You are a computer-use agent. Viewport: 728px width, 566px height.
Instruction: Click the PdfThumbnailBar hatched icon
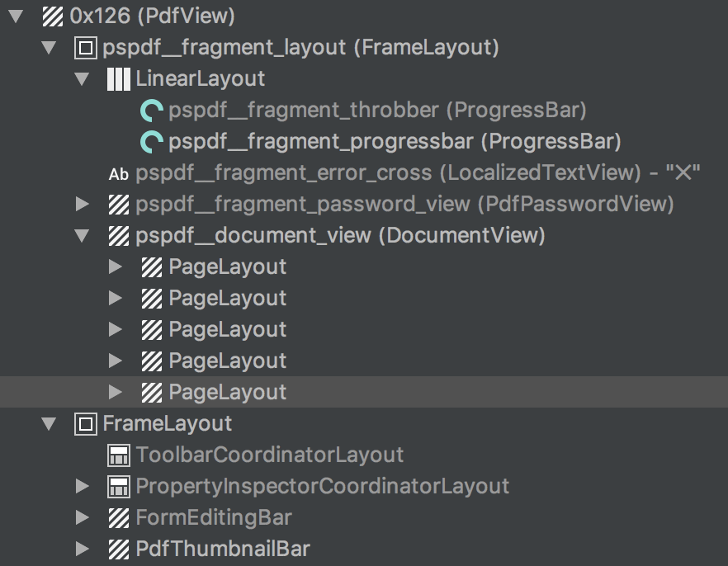coord(119,549)
